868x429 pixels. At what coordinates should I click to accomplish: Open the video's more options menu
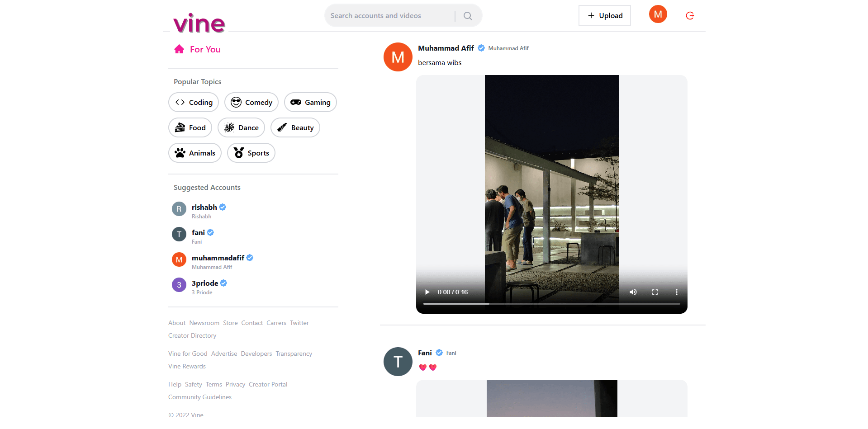tap(676, 292)
